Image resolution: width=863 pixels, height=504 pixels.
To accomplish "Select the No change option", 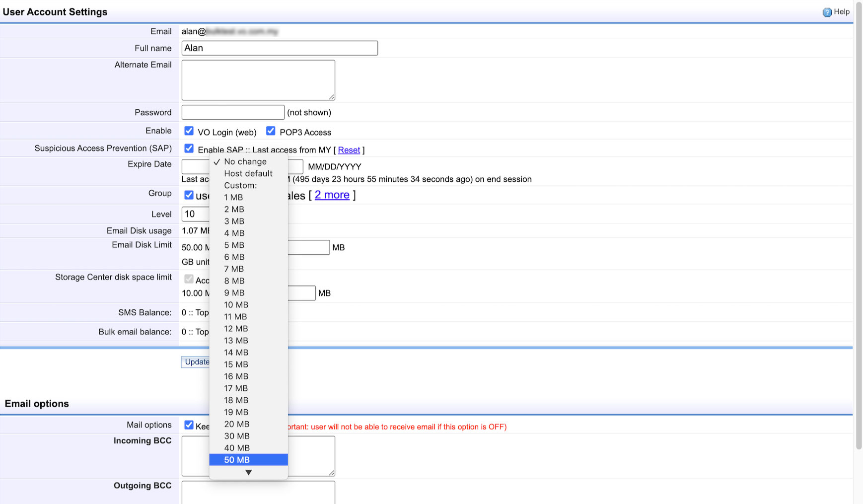I will click(x=245, y=162).
